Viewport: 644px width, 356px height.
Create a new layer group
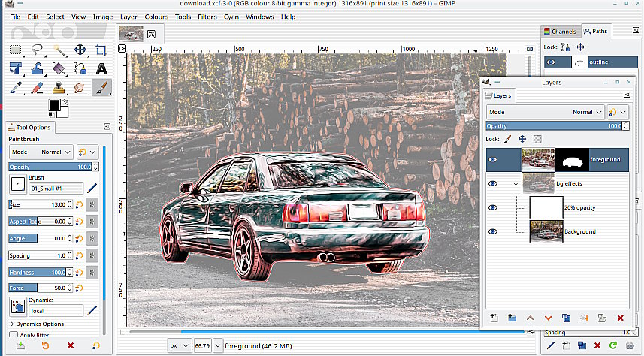click(512, 318)
